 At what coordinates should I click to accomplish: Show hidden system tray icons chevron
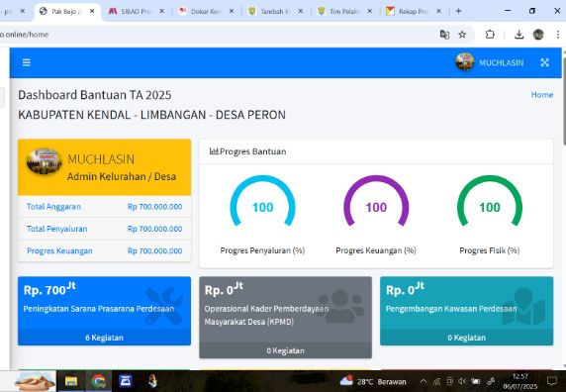tap(424, 381)
